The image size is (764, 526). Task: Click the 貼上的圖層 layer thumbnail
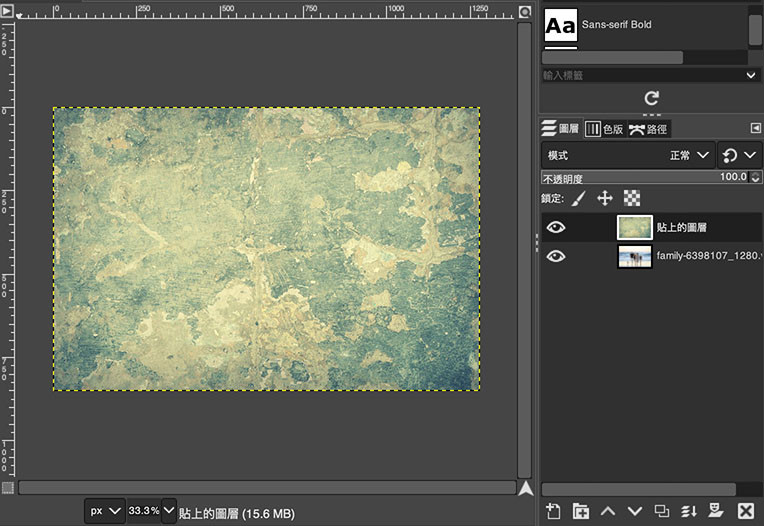[634, 227]
